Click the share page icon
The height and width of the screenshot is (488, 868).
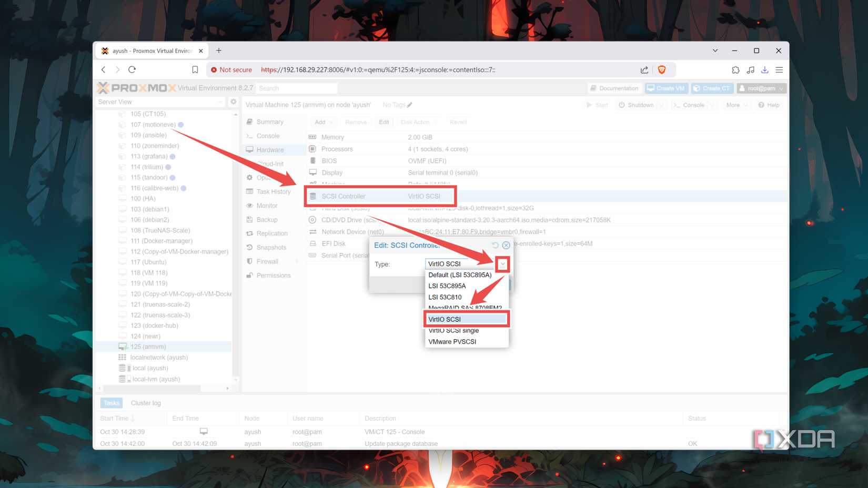click(x=644, y=69)
